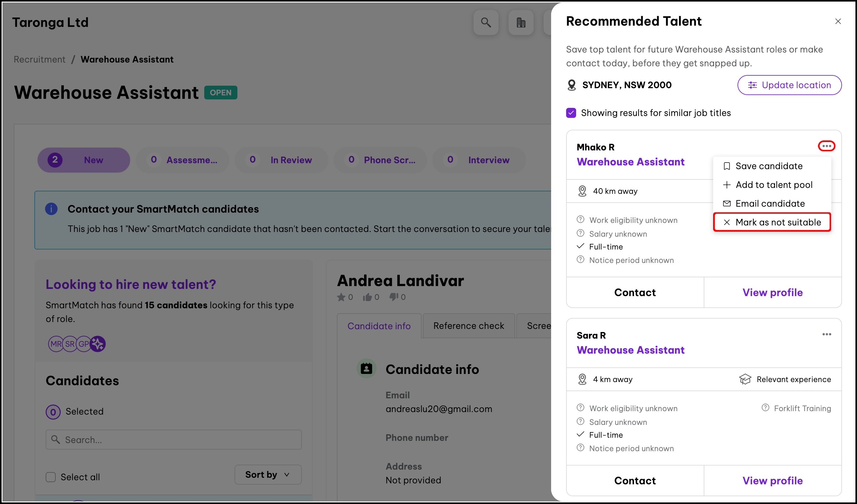
Task: Switch to the Reference check tab
Action: 468,325
